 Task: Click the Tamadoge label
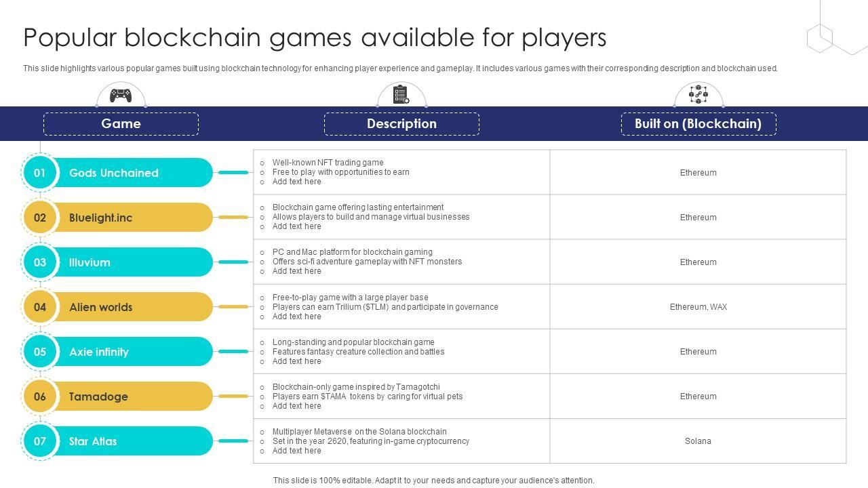pyautogui.click(x=98, y=396)
